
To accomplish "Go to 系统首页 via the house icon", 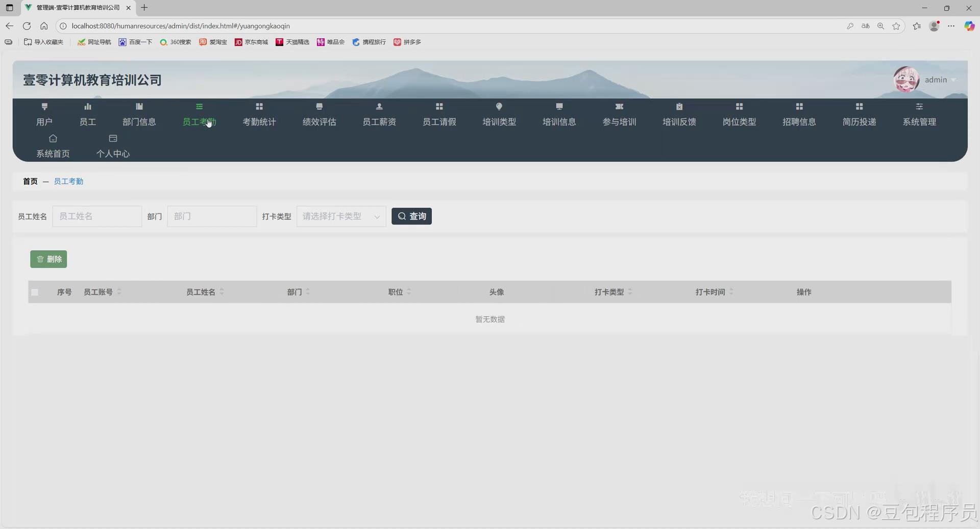I will click(53, 138).
